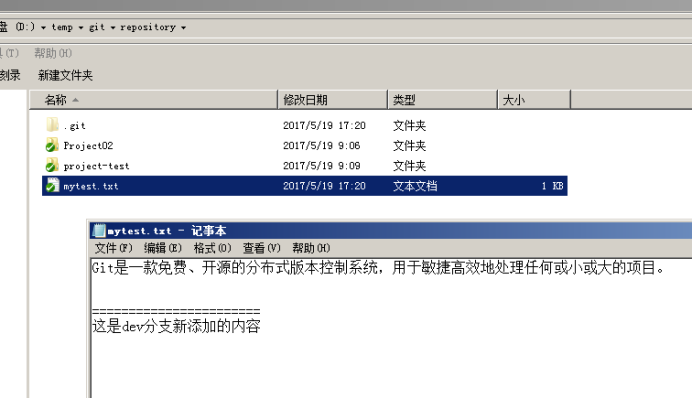Click Notepad line 这是dev分支新添加的内容

pyautogui.click(x=176, y=326)
